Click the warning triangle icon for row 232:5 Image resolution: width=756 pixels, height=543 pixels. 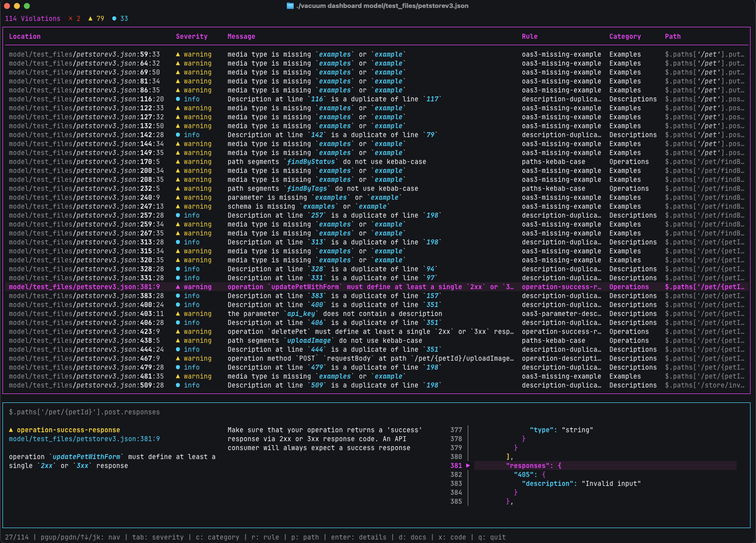(x=178, y=189)
